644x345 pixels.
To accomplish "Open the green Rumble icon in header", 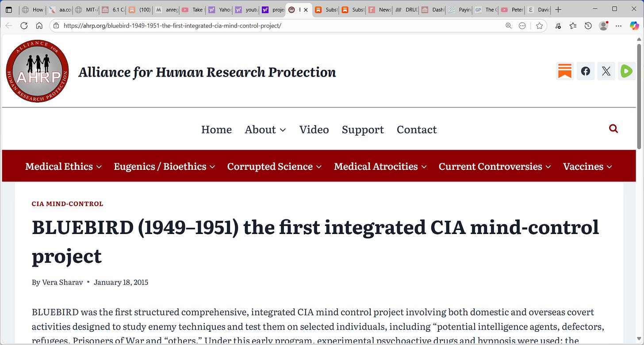I will click(626, 71).
